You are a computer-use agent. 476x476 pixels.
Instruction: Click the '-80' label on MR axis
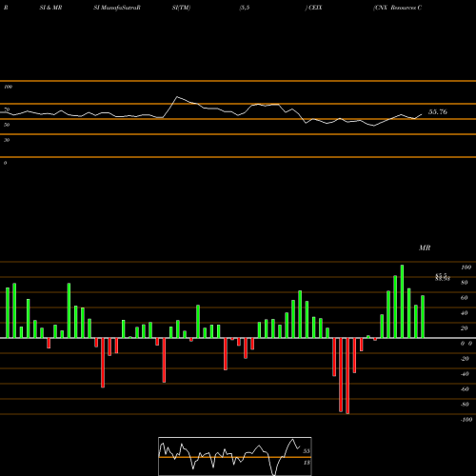465,405
